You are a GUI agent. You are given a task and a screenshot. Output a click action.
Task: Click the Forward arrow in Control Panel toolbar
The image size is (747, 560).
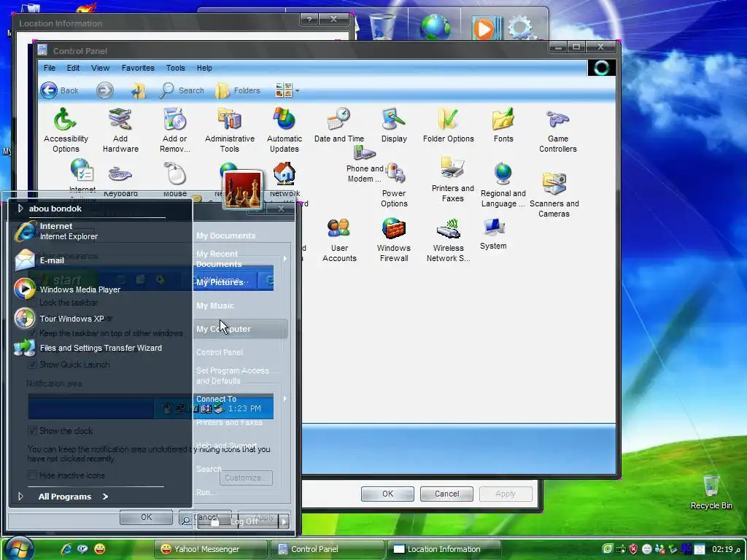[x=105, y=90]
